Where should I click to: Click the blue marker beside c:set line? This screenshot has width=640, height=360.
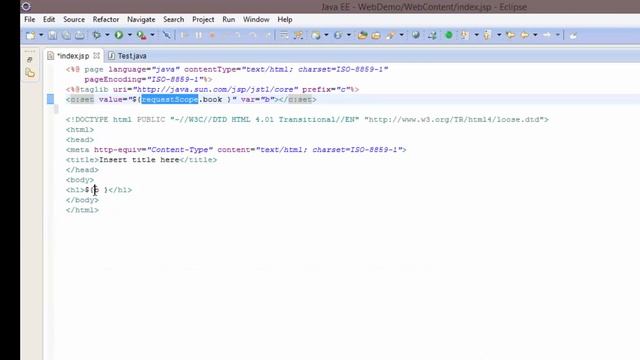(50, 99)
